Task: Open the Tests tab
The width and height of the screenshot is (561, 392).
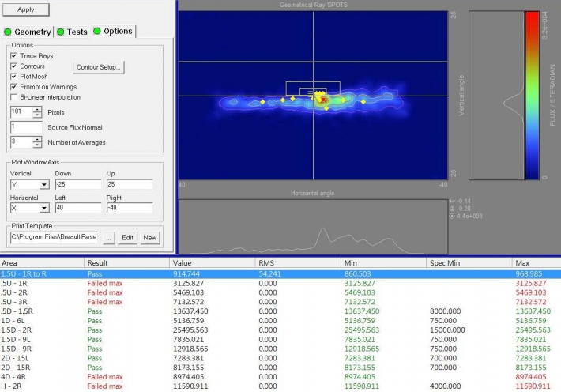Action: (x=77, y=32)
